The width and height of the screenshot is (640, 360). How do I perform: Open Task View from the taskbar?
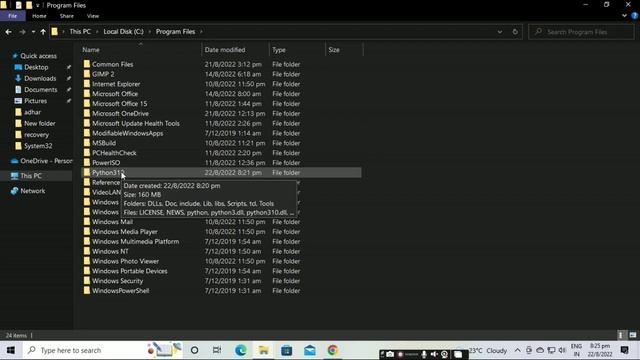(x=217, y=350)
